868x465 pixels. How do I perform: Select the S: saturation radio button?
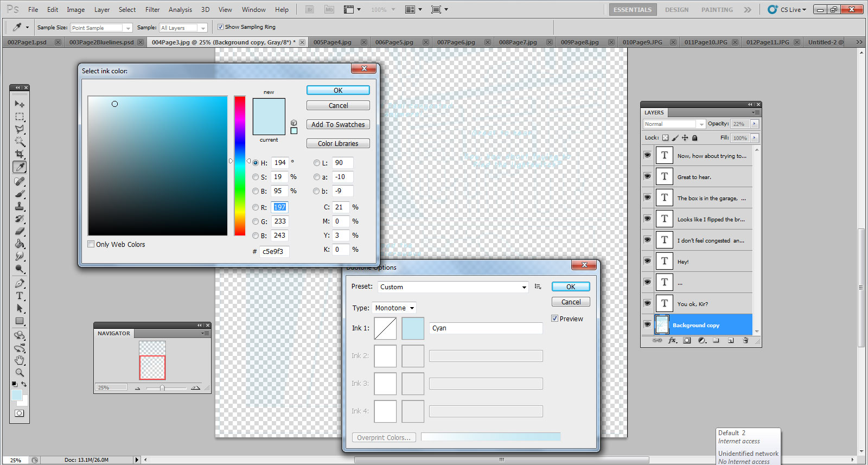[256, 177]
